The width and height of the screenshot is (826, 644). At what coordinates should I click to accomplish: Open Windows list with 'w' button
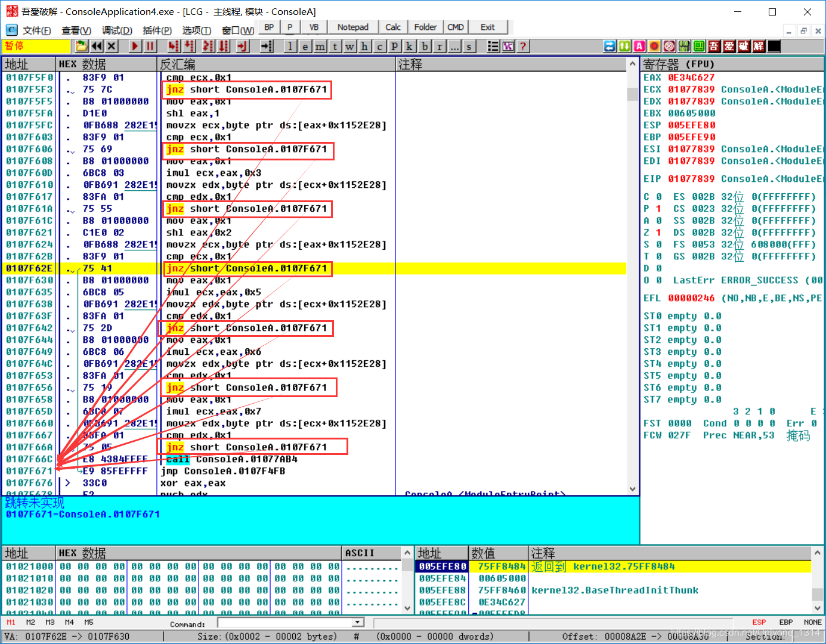click(x=350, y=46)
